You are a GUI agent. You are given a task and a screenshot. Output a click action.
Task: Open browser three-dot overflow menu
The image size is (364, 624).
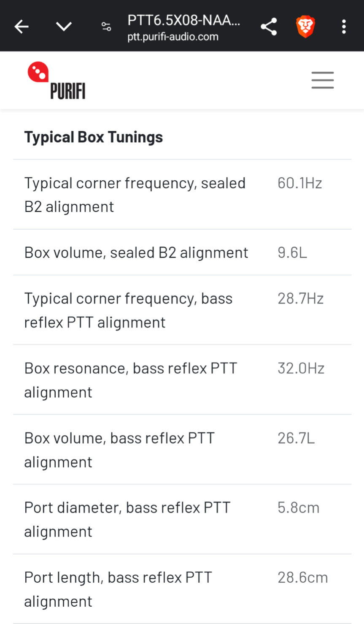[x=344, y=27]
